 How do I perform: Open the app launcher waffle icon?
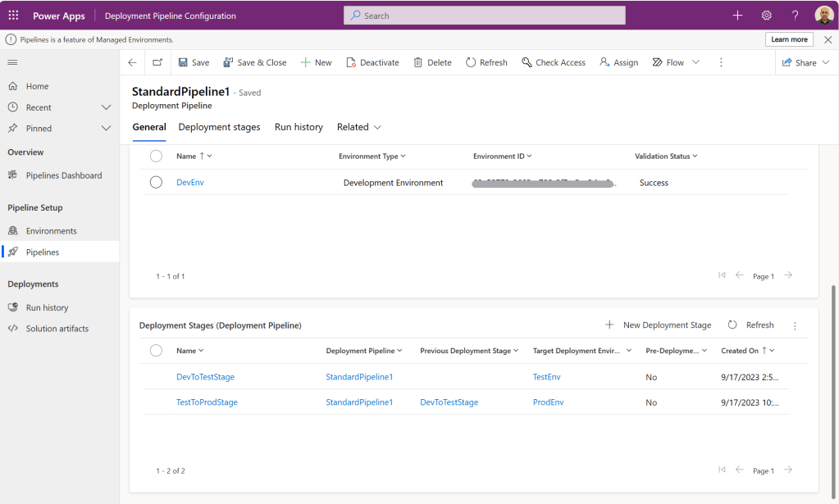[x=13, y=16]
